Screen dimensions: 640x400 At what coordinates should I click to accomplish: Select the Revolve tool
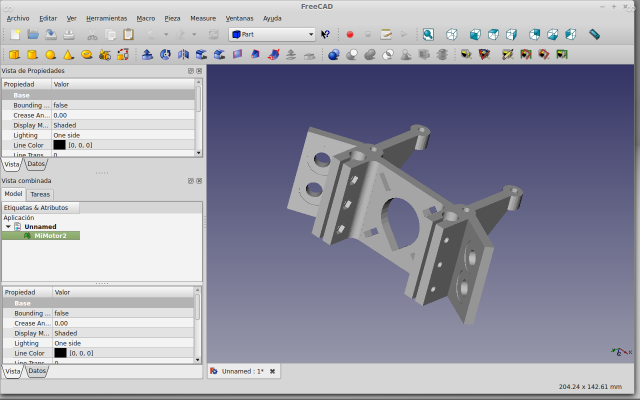tap(165, 55)
